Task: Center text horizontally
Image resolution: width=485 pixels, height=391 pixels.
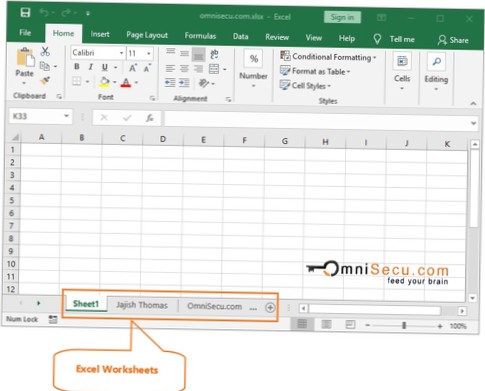Action: click(x=184, y=69)
